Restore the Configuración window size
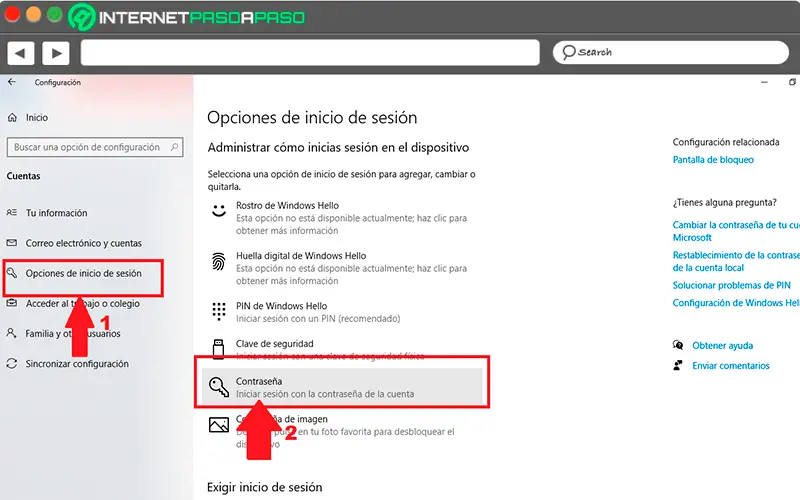The height and width of the screenshot is (500, 800). pyautogui.click(x=792, y=82)
